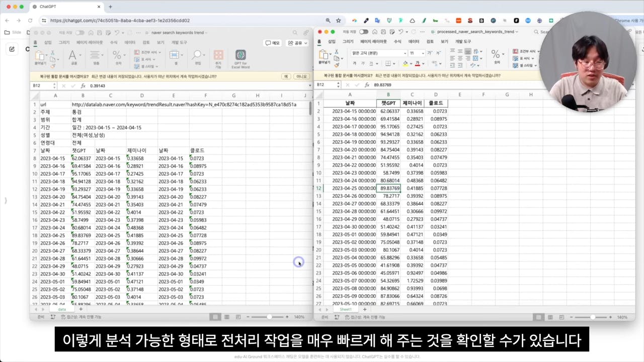Click the cut scissors icon in left Excel window
The image size is (644, 362).
[52, 52]
